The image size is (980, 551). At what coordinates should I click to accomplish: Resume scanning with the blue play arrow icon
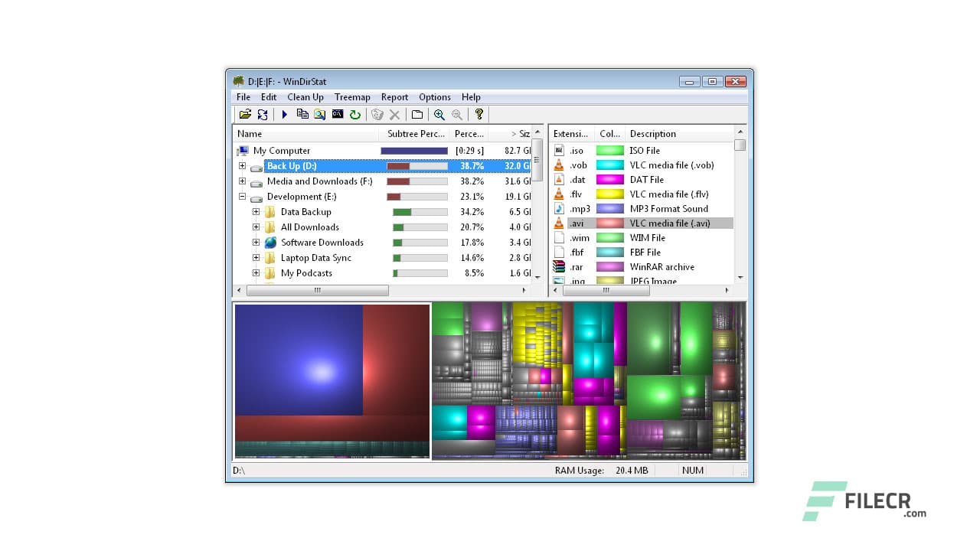coord(285,114)
